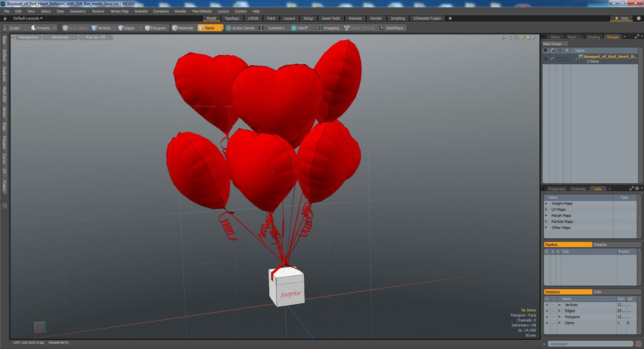
Task: Open the Action Center menu
Action: [x=240, y=28]
